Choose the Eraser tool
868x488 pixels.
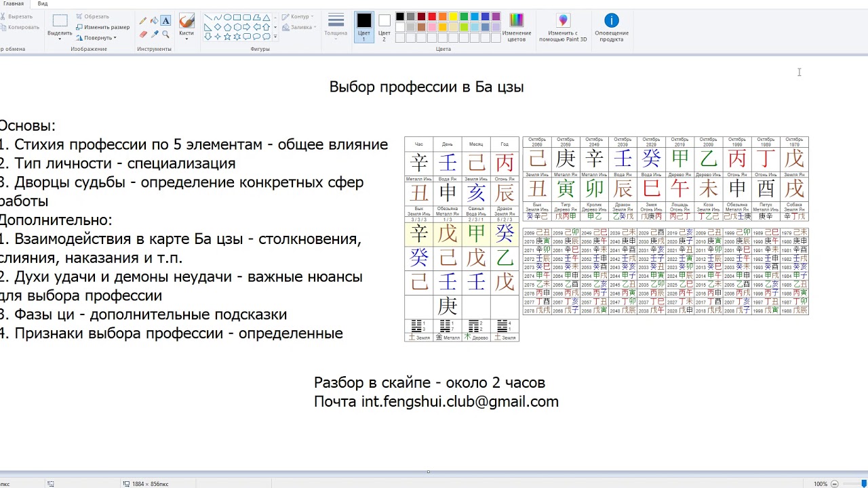tap(143, 34)
